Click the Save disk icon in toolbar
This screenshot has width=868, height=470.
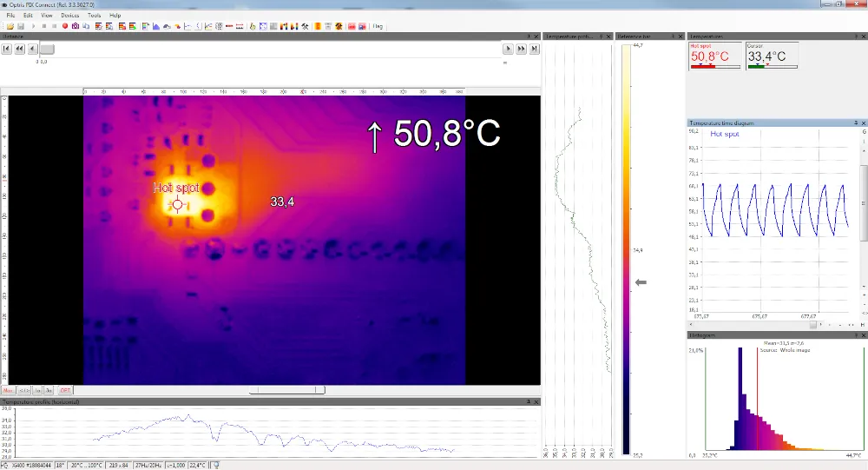point(20,26)
